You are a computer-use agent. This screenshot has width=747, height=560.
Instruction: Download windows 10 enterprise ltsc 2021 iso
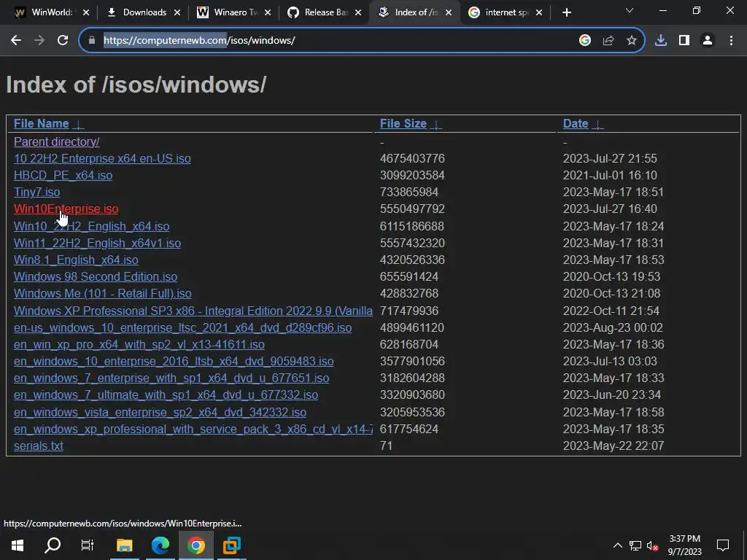182,328
